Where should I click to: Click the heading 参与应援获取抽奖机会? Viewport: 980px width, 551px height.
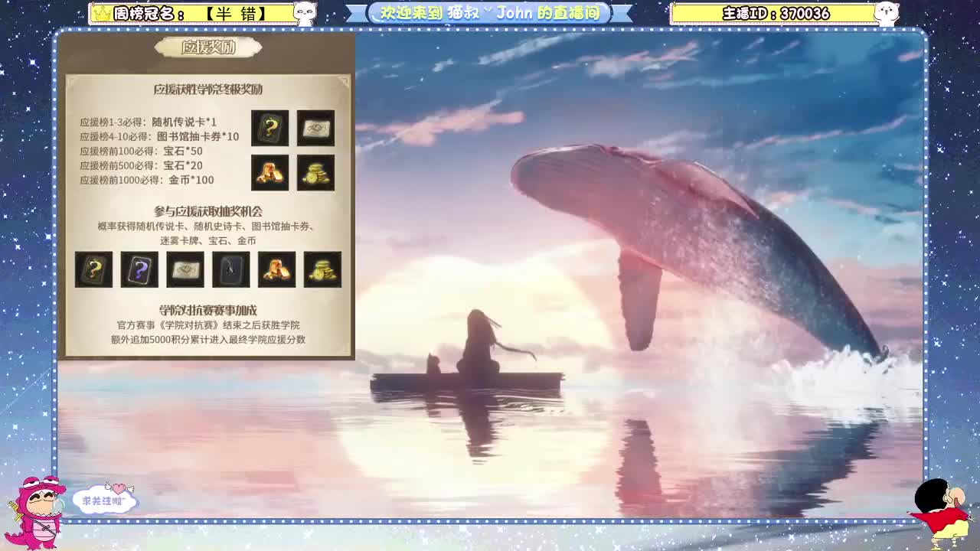click(208, 211)
